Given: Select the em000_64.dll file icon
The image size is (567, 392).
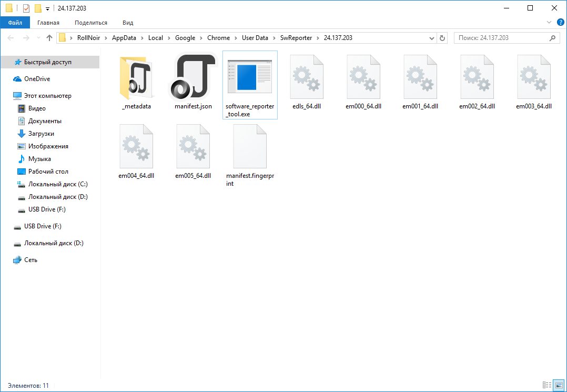Looking at the screenshot, I should click(x=363, y=77).
